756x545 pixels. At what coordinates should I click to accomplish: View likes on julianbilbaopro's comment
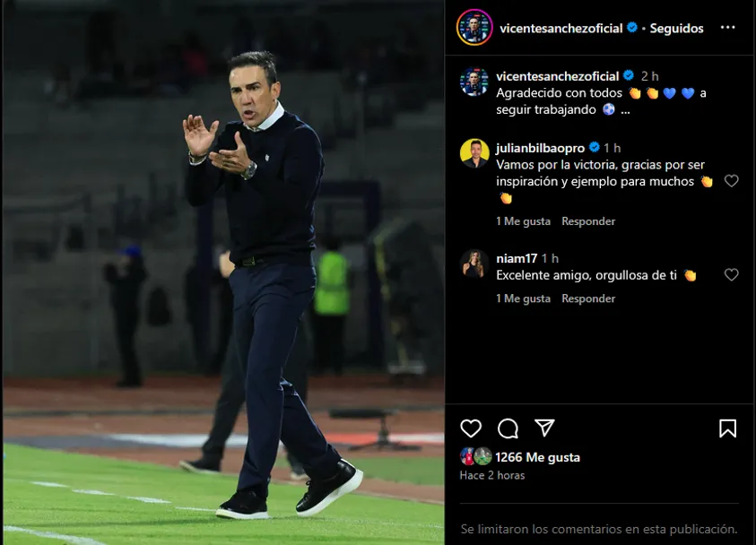coord(523,221)
